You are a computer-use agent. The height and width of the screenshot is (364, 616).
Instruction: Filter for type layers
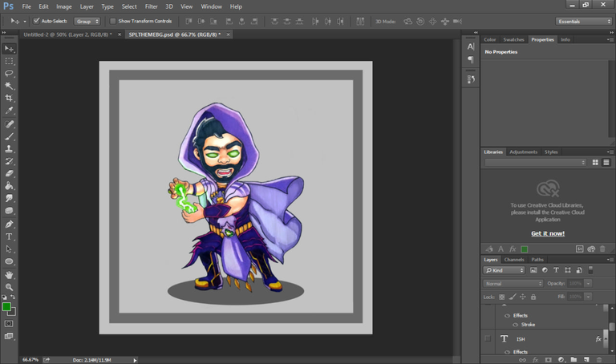(556, 270)
